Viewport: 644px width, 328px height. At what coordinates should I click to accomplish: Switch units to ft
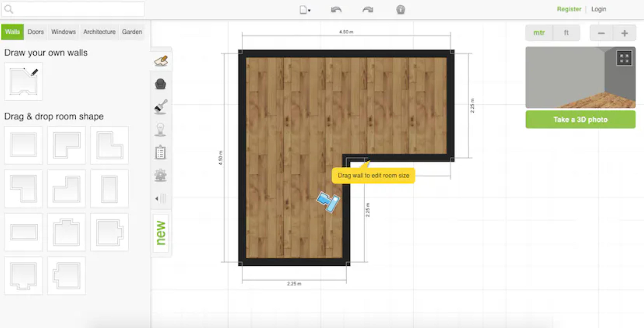tap(566, 33)
